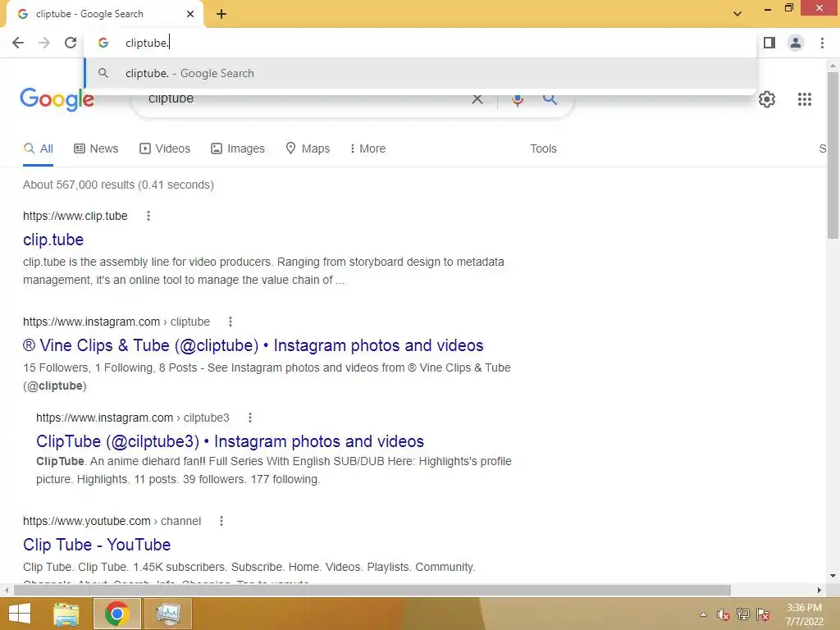Reload the page with the refresh icon

pyautogui.click(x=71, y=43)
